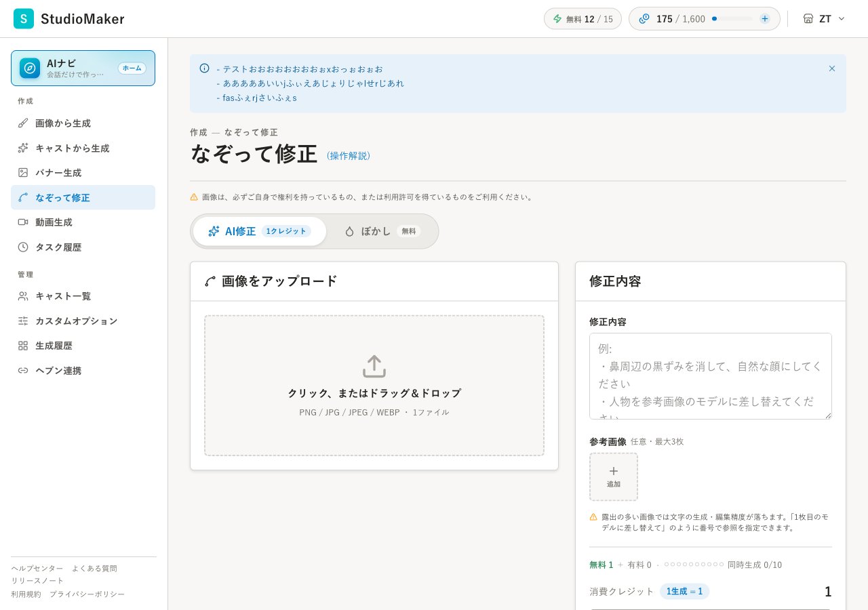Switch to the AI修正 mode tab
This screenshot has width=868, height=610.
point(260,231)
